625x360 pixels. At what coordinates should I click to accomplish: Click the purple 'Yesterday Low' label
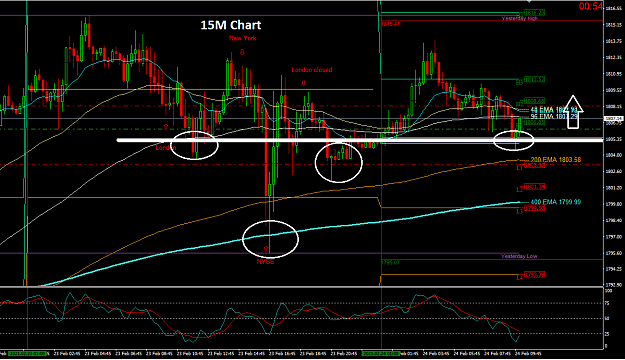[519, 256]
